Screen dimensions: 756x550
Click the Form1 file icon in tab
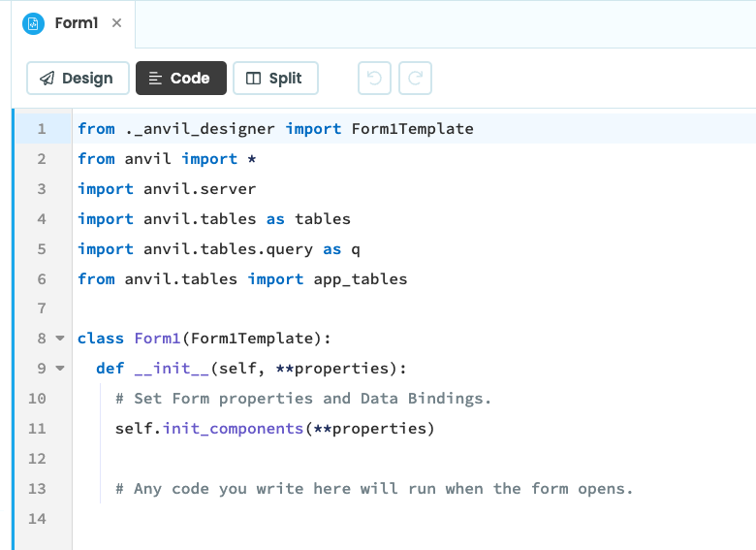(33, 23)
